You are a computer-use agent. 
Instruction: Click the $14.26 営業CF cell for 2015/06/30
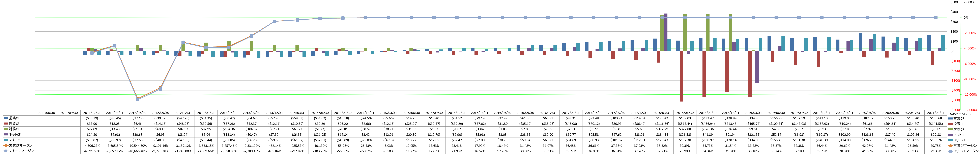coord(411,118)
